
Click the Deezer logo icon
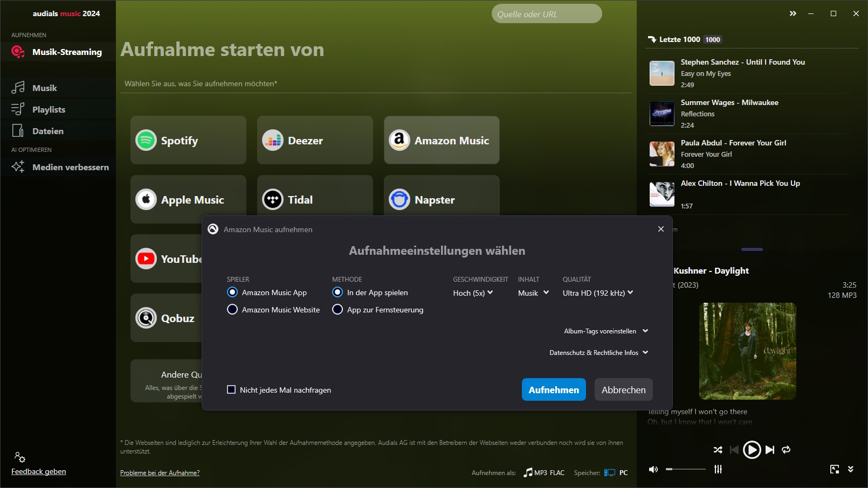[273, 140]
